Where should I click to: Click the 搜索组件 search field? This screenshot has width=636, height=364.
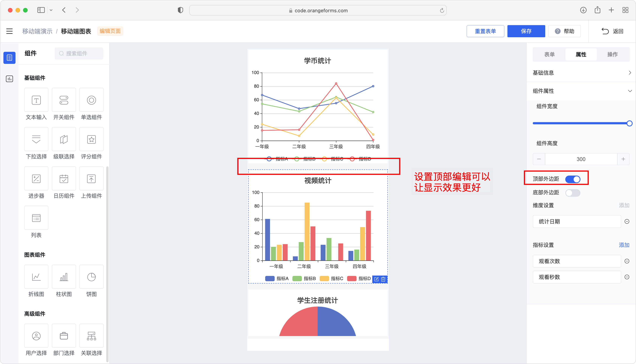tap(79, 53)
